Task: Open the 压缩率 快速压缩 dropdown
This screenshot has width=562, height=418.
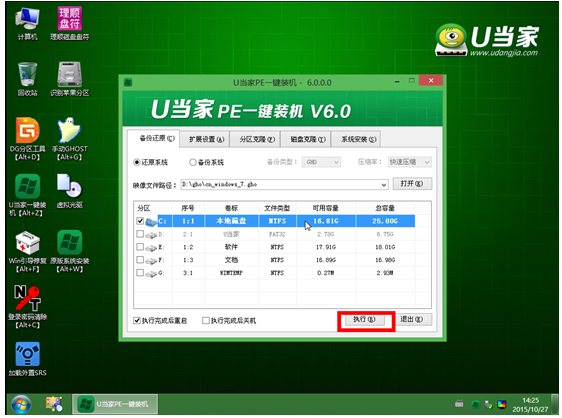Action: [410, 162]
